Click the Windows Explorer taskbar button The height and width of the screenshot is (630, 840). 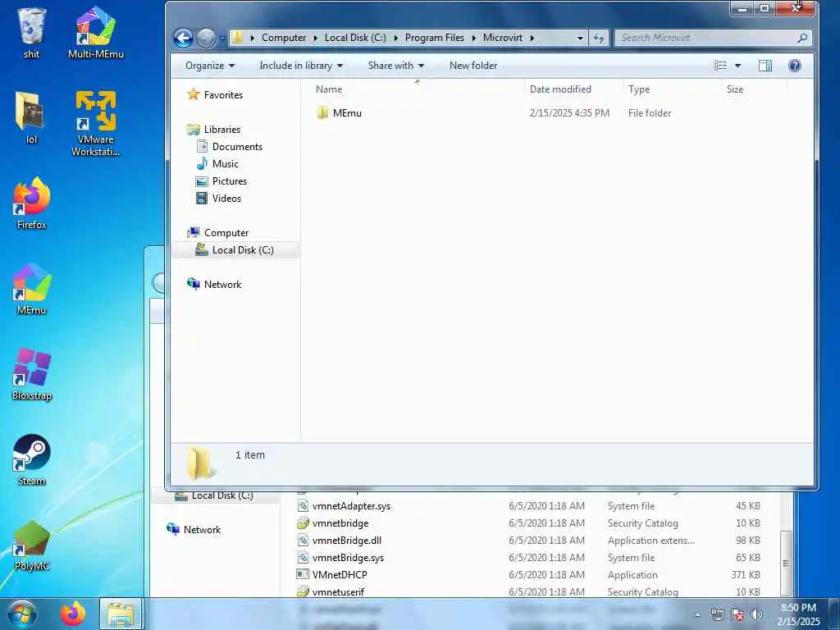[x=121, y=614]
